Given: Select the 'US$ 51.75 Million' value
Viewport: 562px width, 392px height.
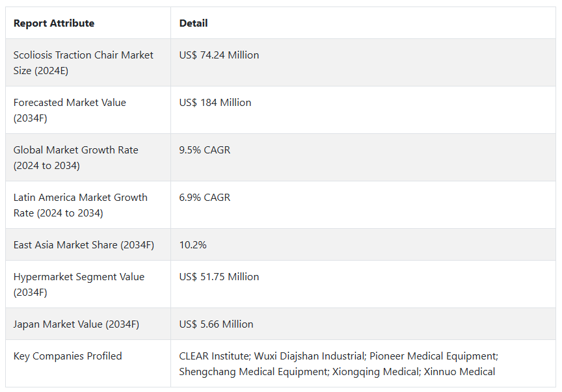Looking at the screenshot, I should click(x=219, y=277).
